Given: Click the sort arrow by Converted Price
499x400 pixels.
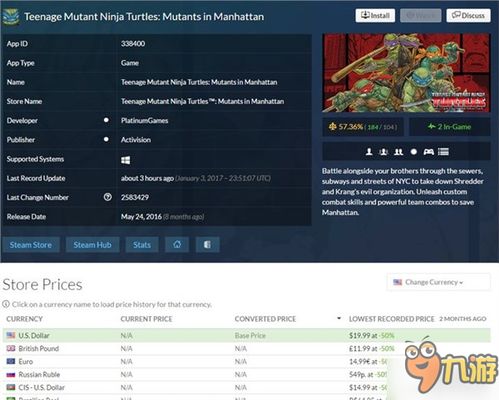Looking at the screenshot, I should click(x=339, y=318).
